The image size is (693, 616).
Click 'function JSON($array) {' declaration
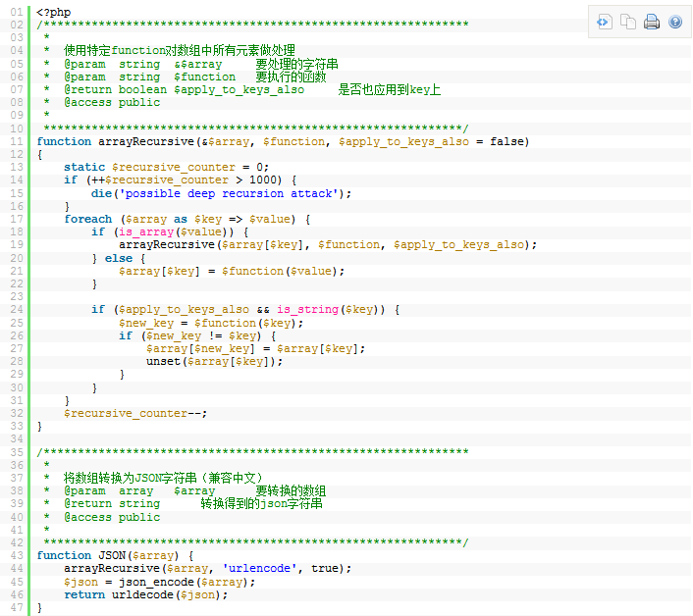point(115,556)
